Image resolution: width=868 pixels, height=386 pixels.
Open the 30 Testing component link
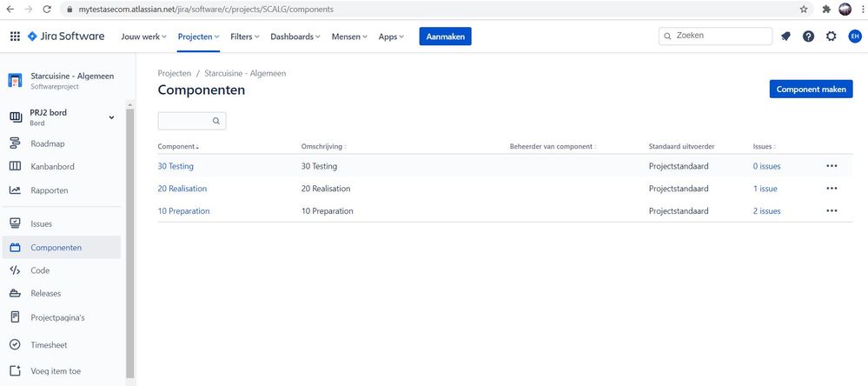tap(176, 166)
